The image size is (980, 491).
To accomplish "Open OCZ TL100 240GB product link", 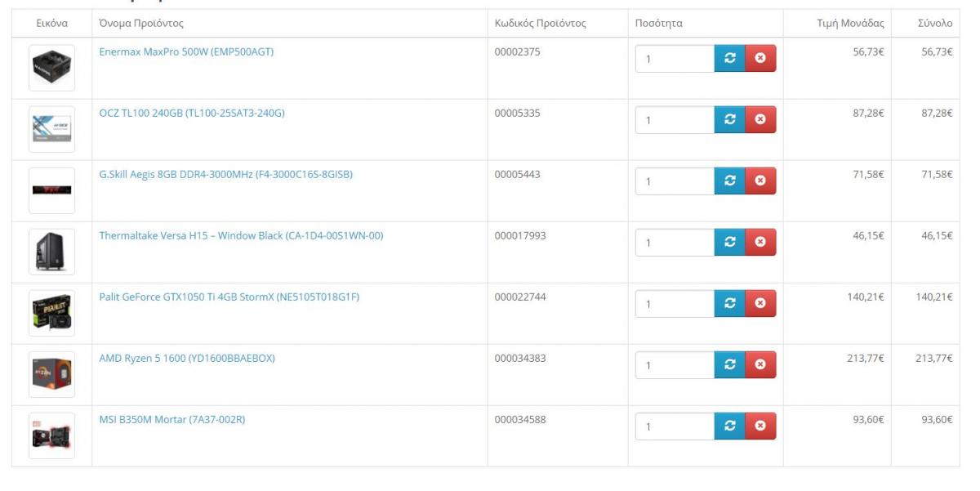I will pyautogui.click(x=192, y=113).
